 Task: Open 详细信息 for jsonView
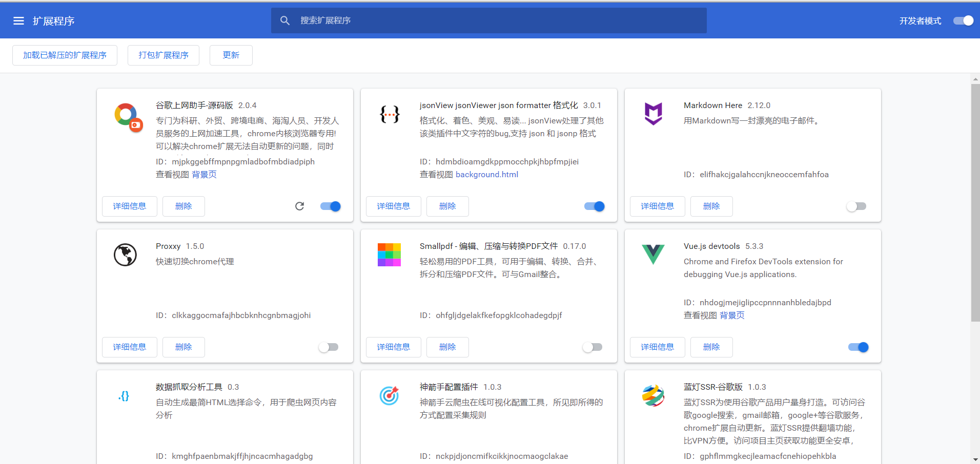pyautogui.click(x=394, y=206)
